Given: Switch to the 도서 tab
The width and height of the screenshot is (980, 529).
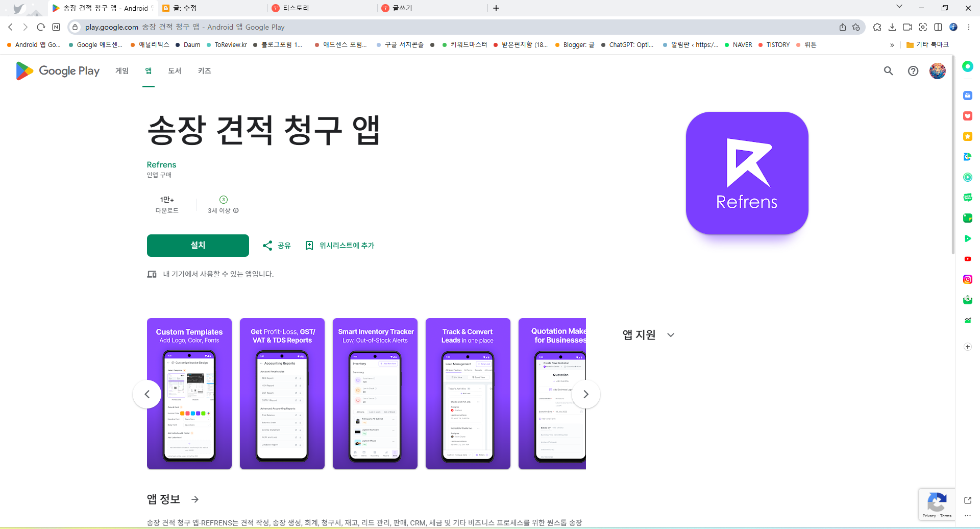Looking at the screenshot, I should pyautogui.click(x=174, y=71).
